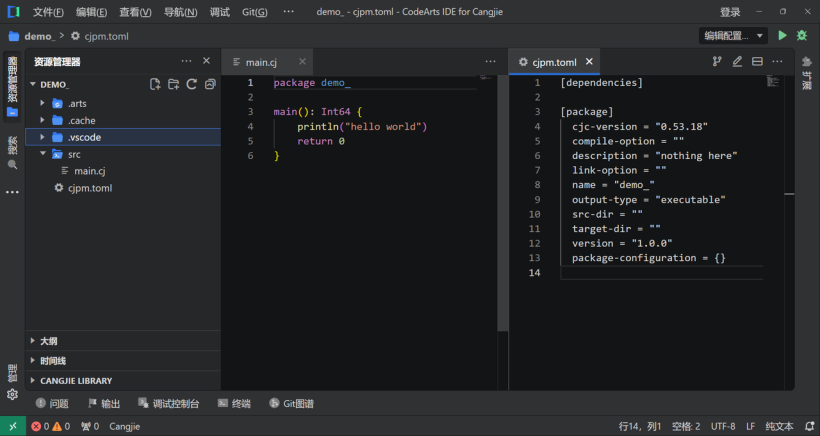The width and height of the screenshot is (820, 436).
Task: Close the resource manager side panel
Action: click(207, 61)
